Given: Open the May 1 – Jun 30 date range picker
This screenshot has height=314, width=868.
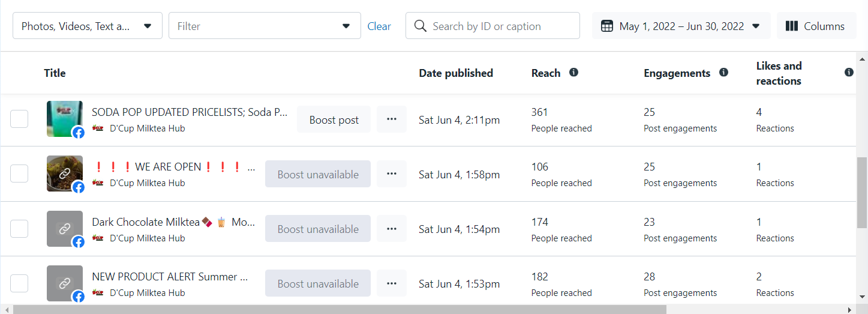Looking at the screenshot, I should [x=681, y=26].
